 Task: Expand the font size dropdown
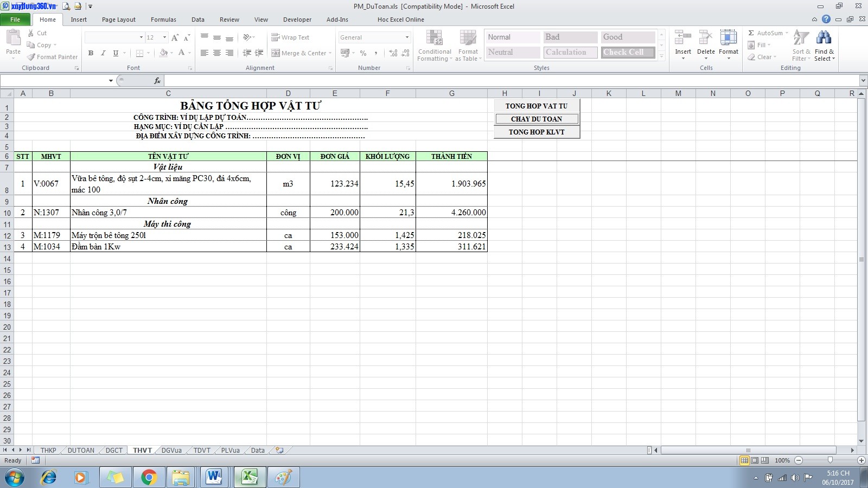(164, 37)
